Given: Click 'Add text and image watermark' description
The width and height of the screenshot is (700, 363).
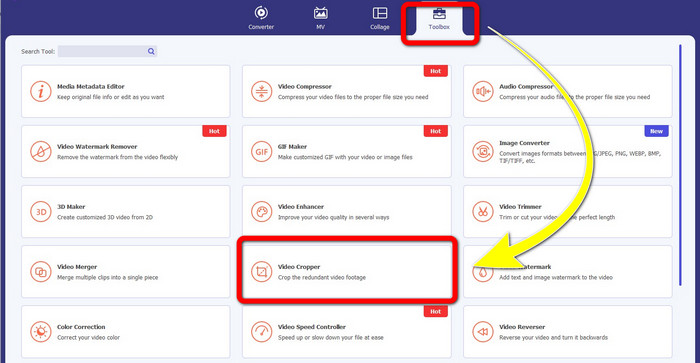Looking at the screenshot, I should (x=556, y=277).
